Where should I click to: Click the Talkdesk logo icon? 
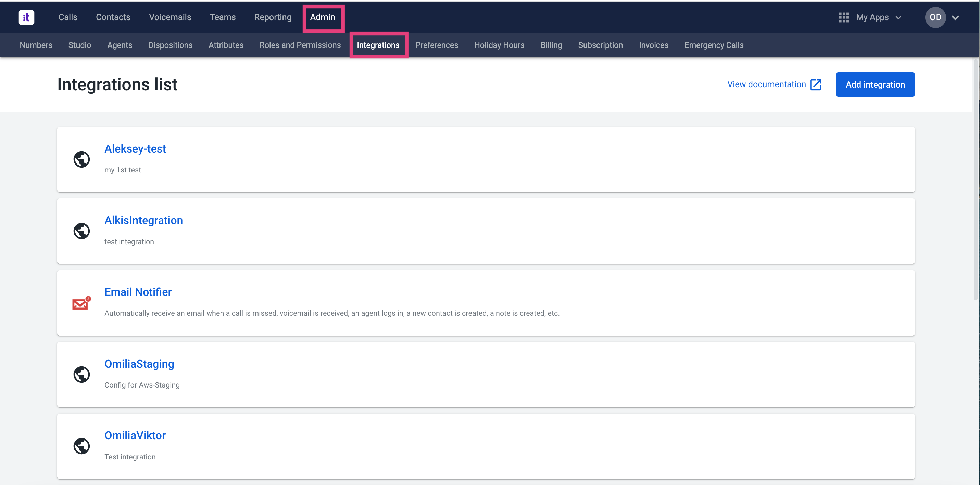tap(26, 17)
